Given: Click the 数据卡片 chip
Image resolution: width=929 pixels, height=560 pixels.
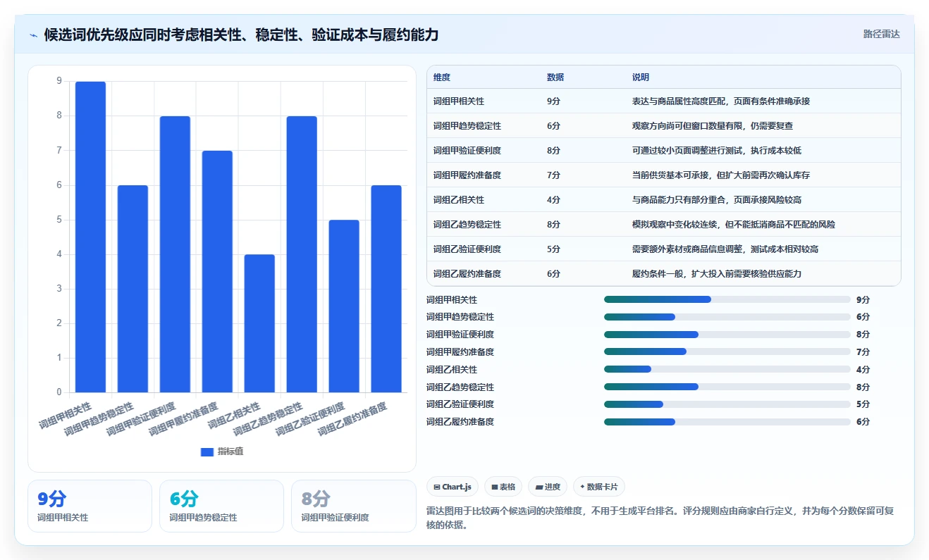Looking at the screenshot, I should tap(599, 487).
